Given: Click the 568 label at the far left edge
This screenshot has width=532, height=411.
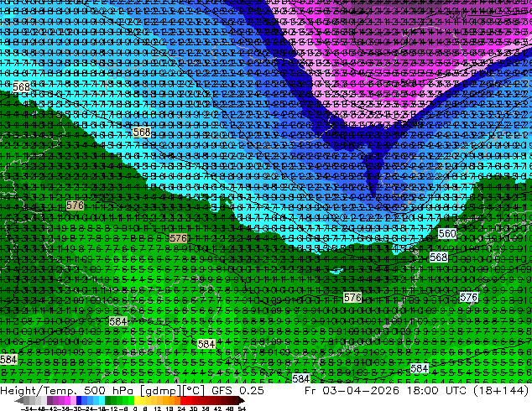Looking at the screenshot, I should (x=21, y=86).
